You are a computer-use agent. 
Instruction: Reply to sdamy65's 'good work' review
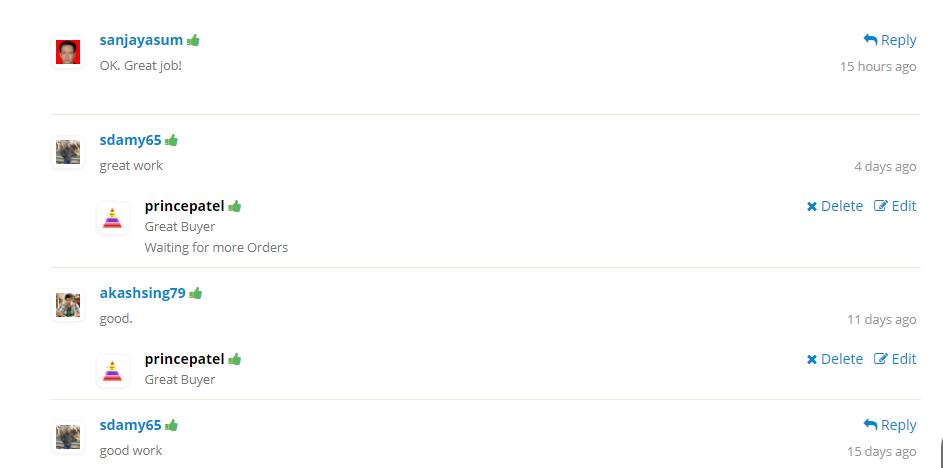pos(890,425)
